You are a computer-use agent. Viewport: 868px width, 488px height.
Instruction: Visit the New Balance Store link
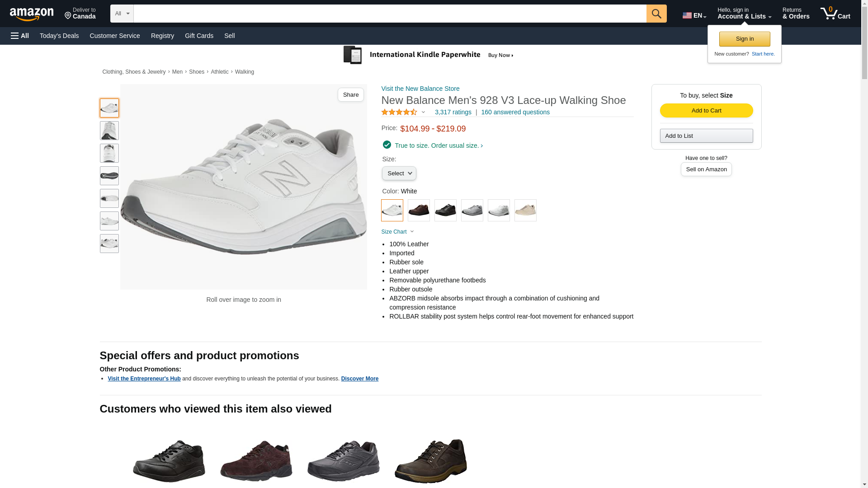420,89
